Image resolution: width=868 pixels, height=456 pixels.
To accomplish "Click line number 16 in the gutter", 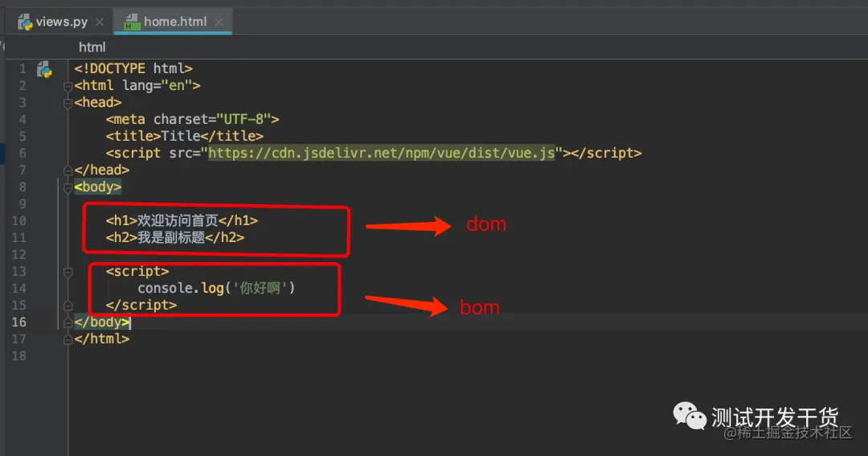I will (x=18, y=322).
